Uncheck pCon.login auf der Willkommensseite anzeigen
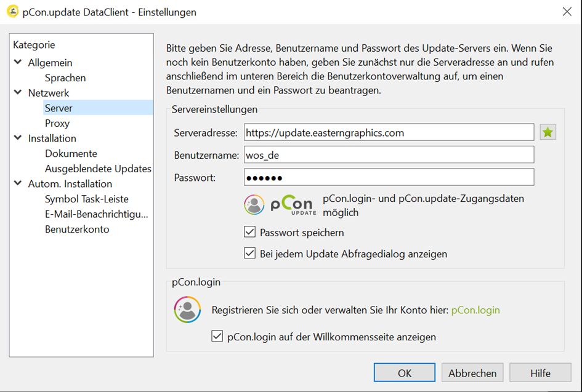The image size is (582, 392). click(x=217, y=337)
